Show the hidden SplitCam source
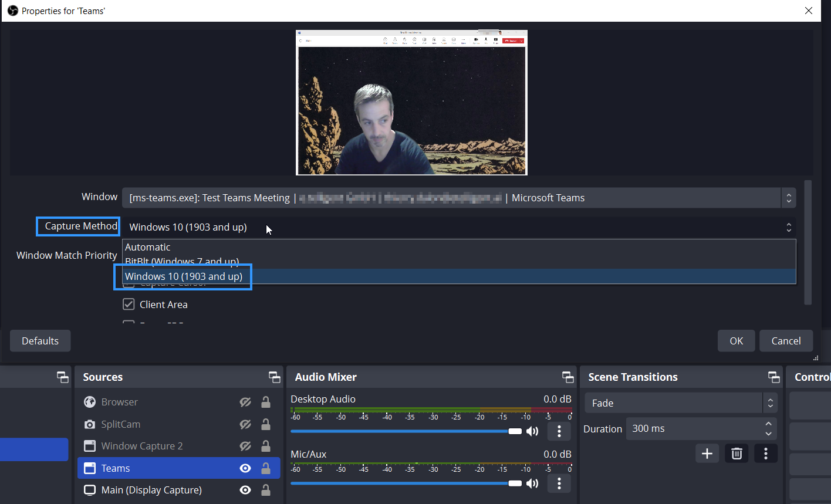831x504 pixels. click(x=245, y=424)
